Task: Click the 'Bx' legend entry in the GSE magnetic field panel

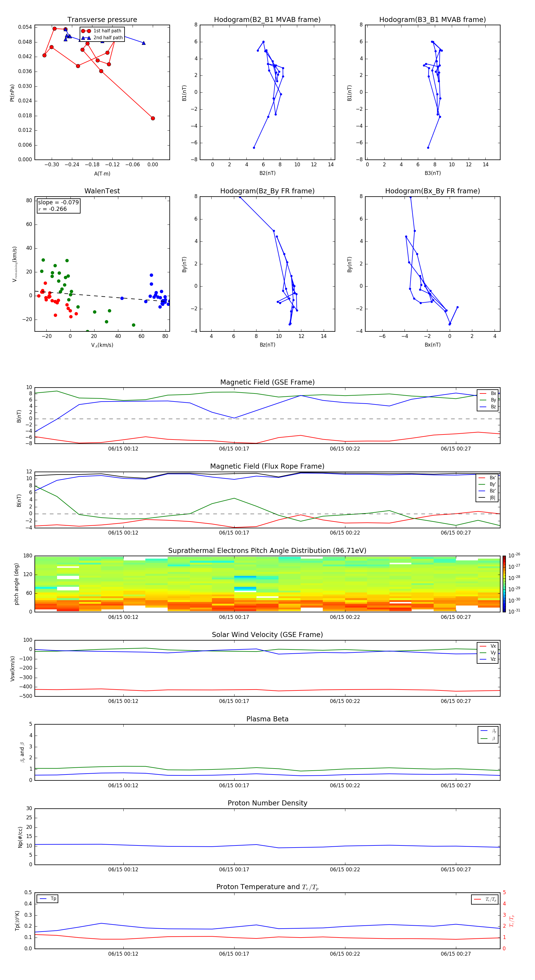Action: [488, 393]
